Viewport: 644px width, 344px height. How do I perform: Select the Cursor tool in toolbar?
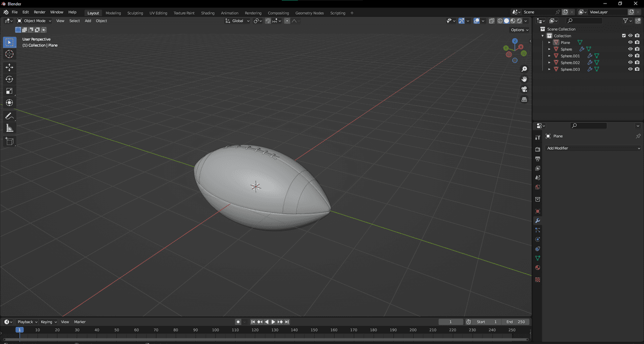pyautogui.click(x=9, y=54)
